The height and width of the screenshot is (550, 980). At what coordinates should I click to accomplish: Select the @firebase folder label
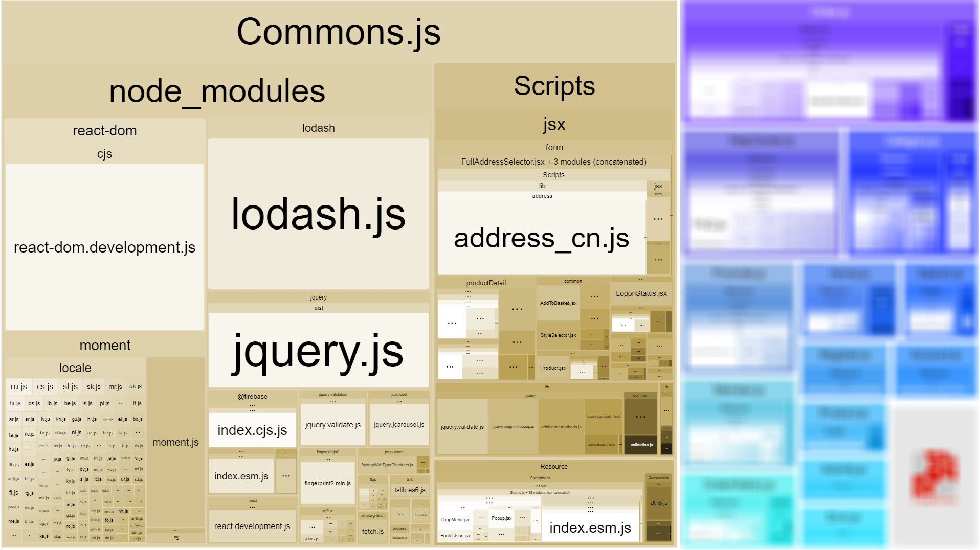tap(252, 397)
